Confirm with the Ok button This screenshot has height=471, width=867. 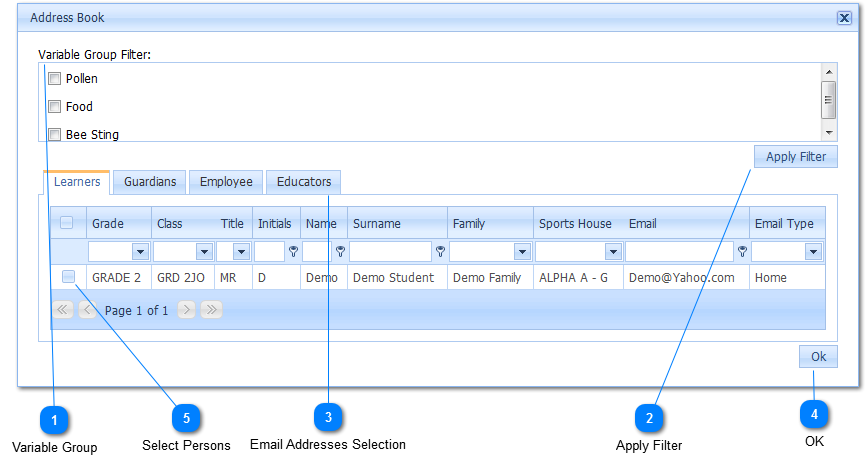tap(818, 357)
